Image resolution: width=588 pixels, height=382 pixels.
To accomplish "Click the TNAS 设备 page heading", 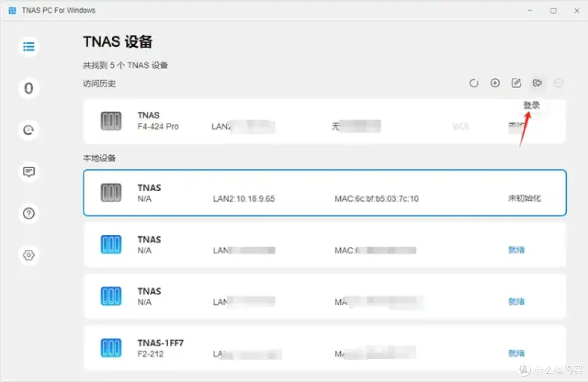I will (118, 41).
